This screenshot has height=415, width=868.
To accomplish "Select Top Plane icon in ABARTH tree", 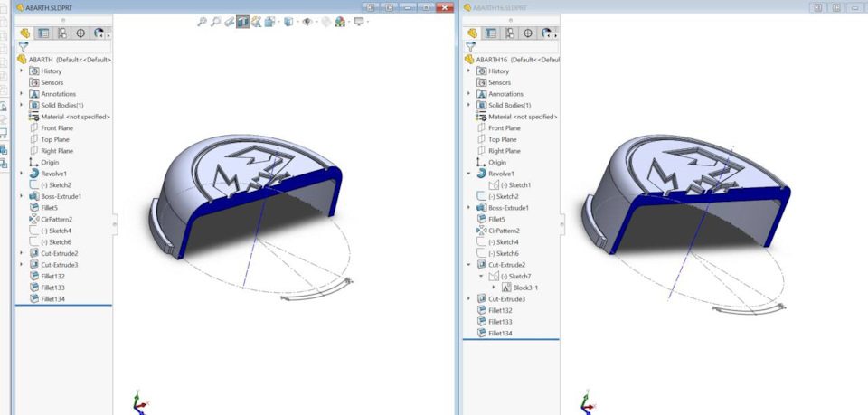I will click(34, 139).
